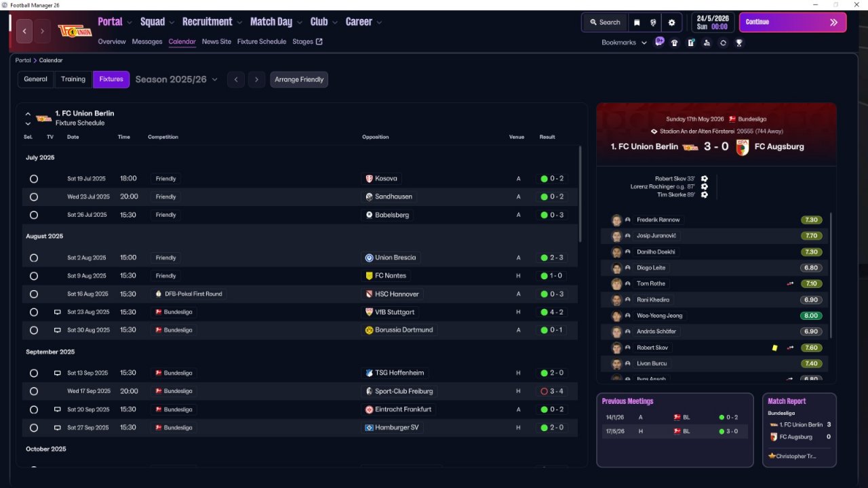Expand the Portal menu dropdown
The width and height of the screenshot is (868, 488).
(x=129, y=22)
